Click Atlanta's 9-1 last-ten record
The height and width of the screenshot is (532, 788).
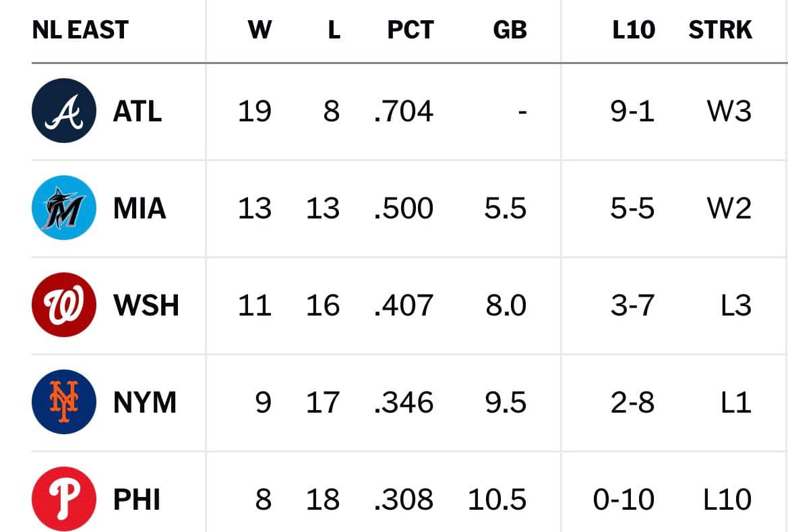click(632, 111)
